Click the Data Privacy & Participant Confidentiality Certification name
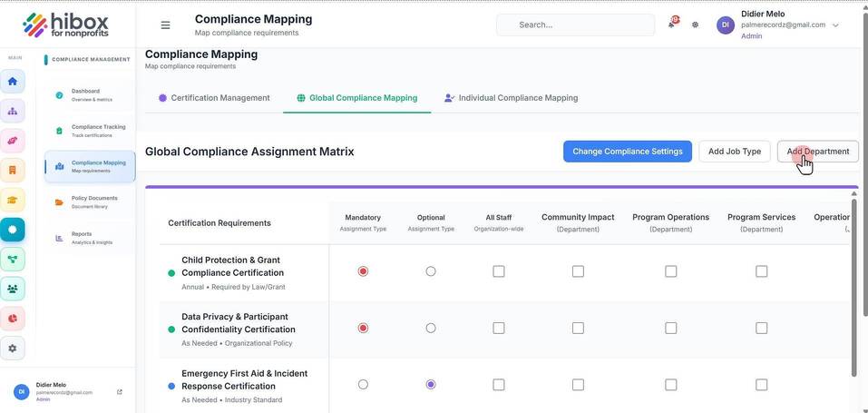The image size is (868, 413). click(238, 323)
